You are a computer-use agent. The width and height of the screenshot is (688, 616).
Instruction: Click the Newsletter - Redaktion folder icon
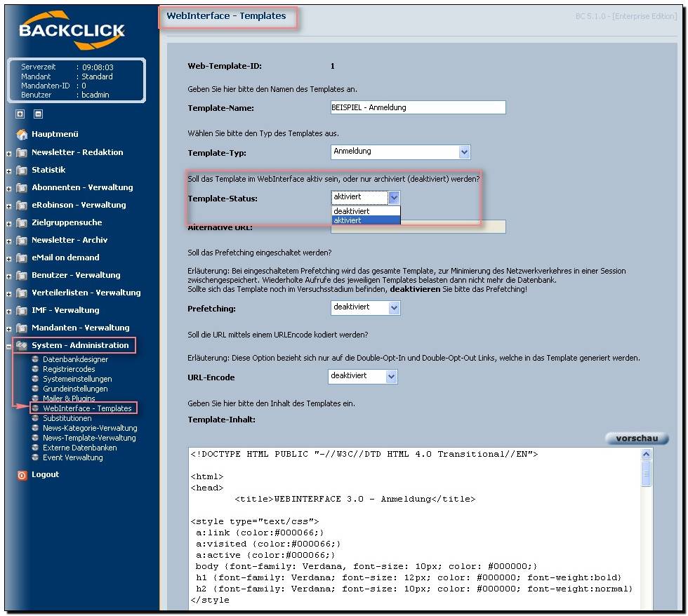point(22,152)
